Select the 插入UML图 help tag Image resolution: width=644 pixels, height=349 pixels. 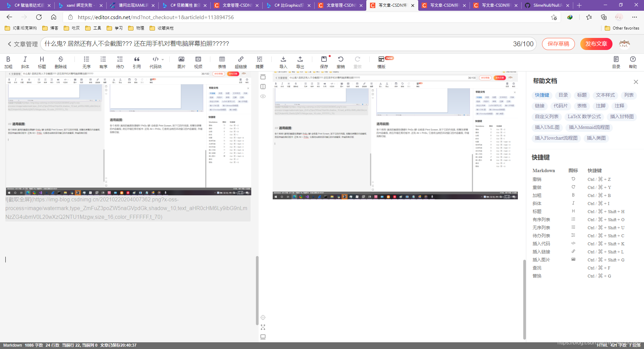[547, 128]
